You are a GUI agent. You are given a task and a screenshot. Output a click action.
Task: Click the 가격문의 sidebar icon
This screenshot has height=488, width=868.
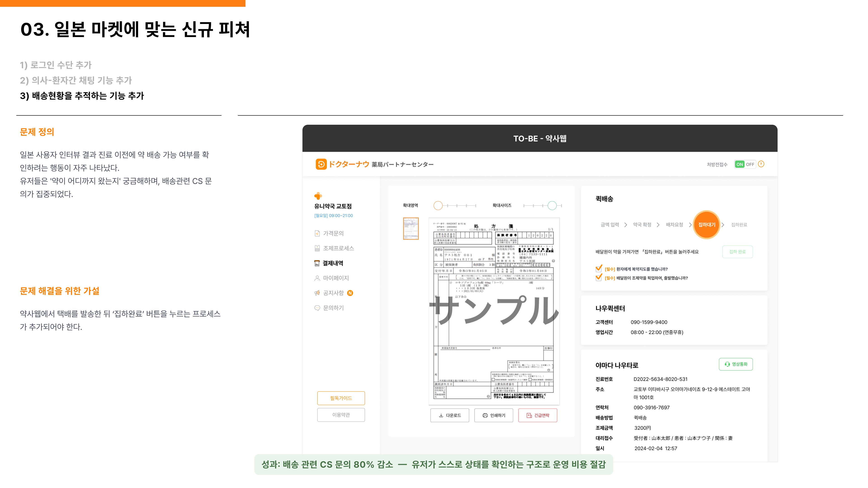[x=317, y=233]
